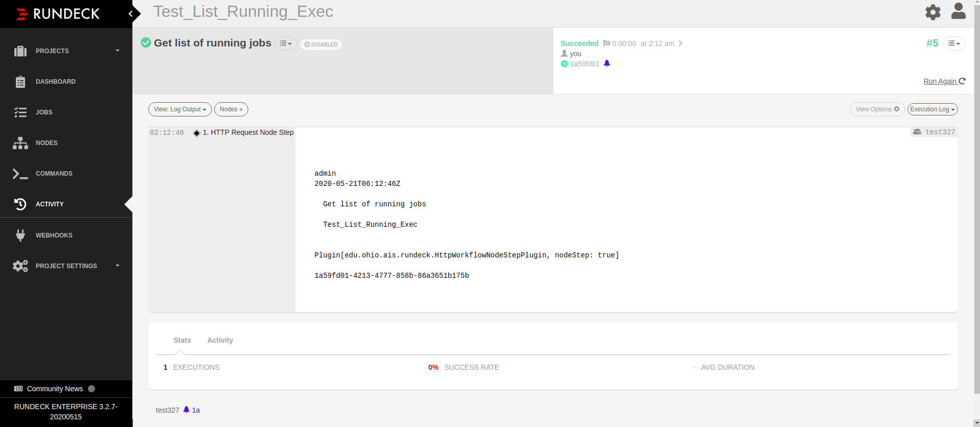Expand the Project Settings dropdown caret
Image resolution: width=980 pixels, height=427 pixels.
118,266
